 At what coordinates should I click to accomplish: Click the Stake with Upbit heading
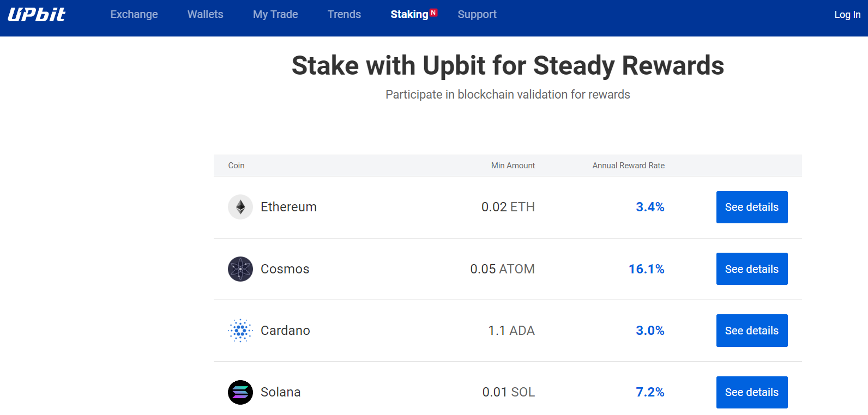(x=508, y=66)
